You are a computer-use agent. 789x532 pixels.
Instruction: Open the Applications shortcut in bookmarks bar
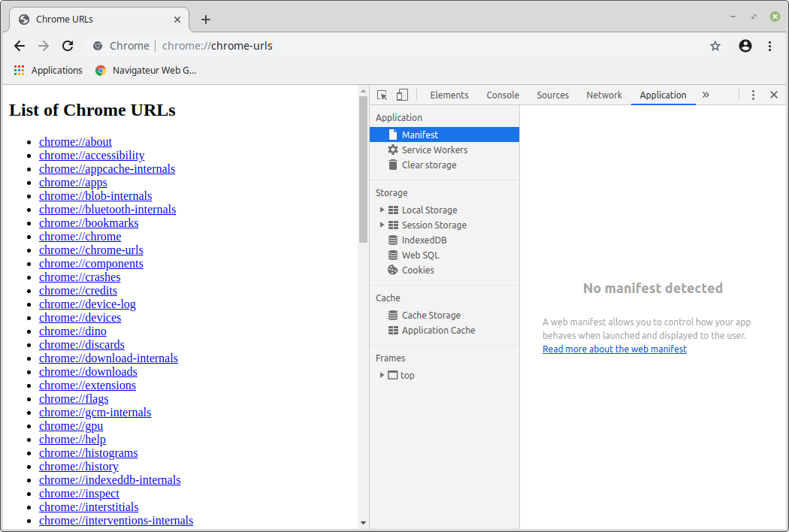[48, 71]
